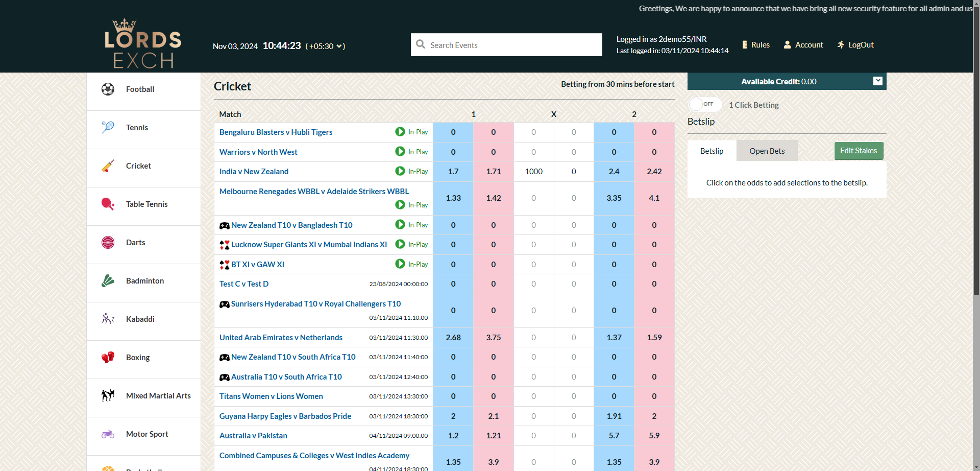Click the Cricket bat icon in sidebar
This screenshot has height=471, width=980.
(x=108, y=166)
